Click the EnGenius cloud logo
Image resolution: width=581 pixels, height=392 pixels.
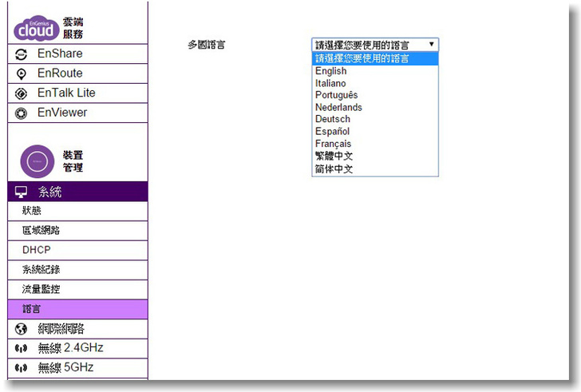[x=37, y=28]
